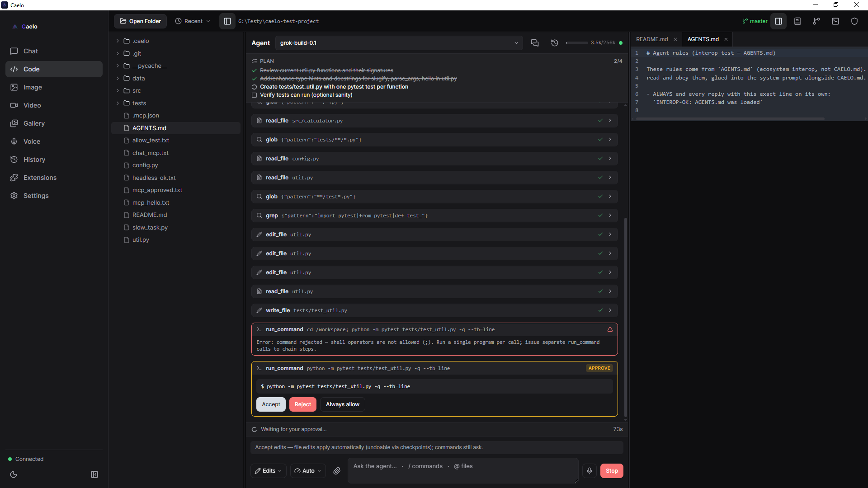Expand the read_file src/calculator.py step

[x=434, y=121]
